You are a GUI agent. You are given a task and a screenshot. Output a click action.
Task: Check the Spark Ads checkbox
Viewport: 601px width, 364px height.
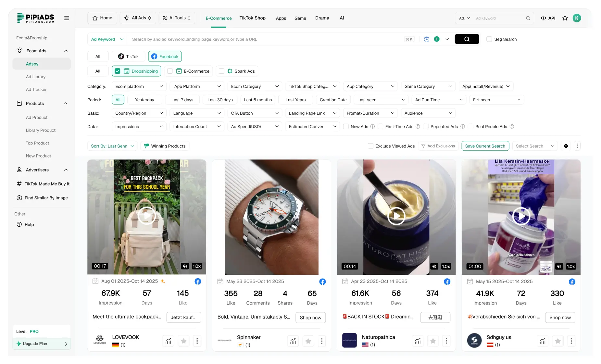pyautogui.click(x=221, y=71)
